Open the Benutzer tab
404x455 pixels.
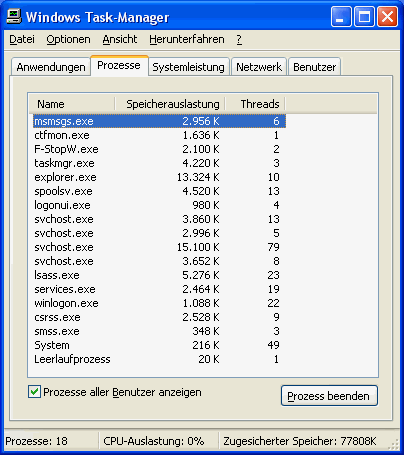coord(314,67)
